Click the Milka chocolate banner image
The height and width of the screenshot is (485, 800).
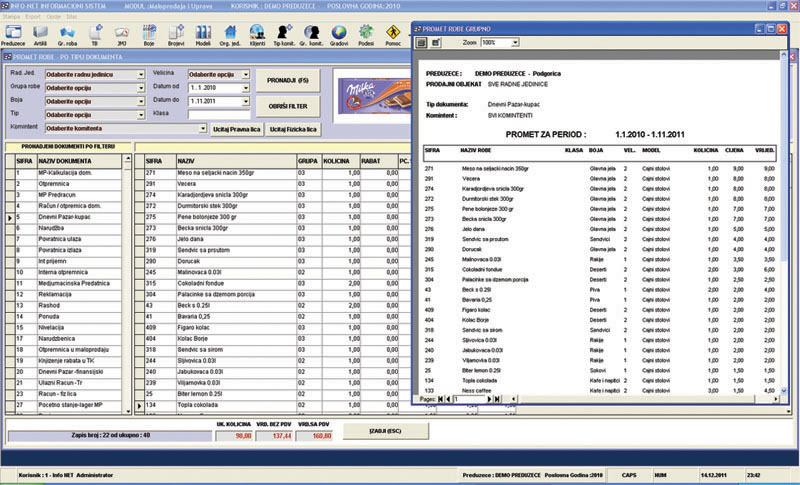[374, 96]
